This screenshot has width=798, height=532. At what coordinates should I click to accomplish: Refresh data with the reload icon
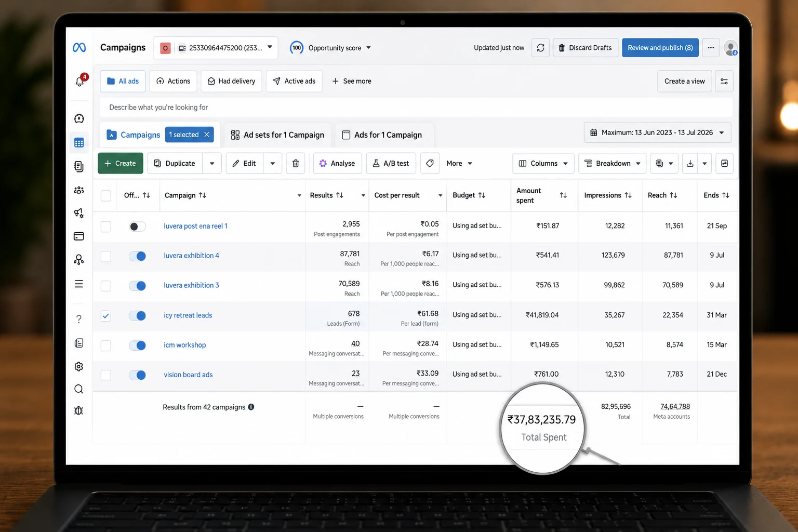(x=540, y=48)
